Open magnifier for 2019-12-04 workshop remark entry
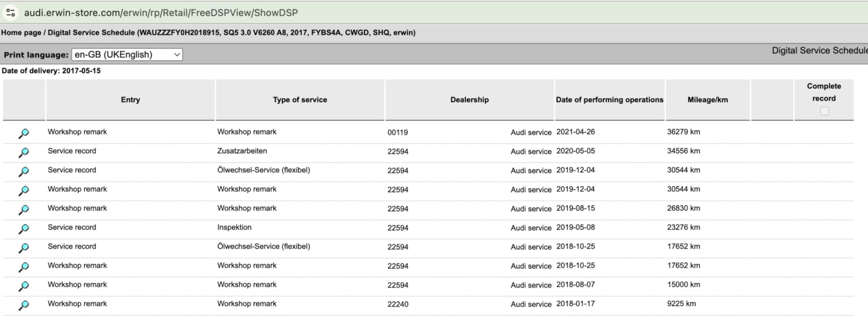Image resolution: width=868 pixels, height=327 pixels. click(24, 190)
